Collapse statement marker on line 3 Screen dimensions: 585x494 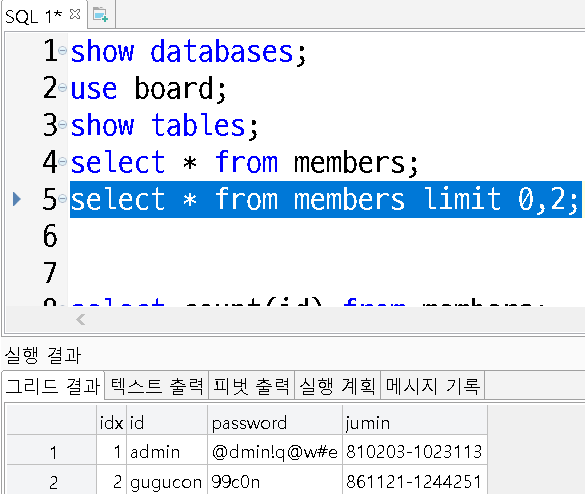click(63, 124)
